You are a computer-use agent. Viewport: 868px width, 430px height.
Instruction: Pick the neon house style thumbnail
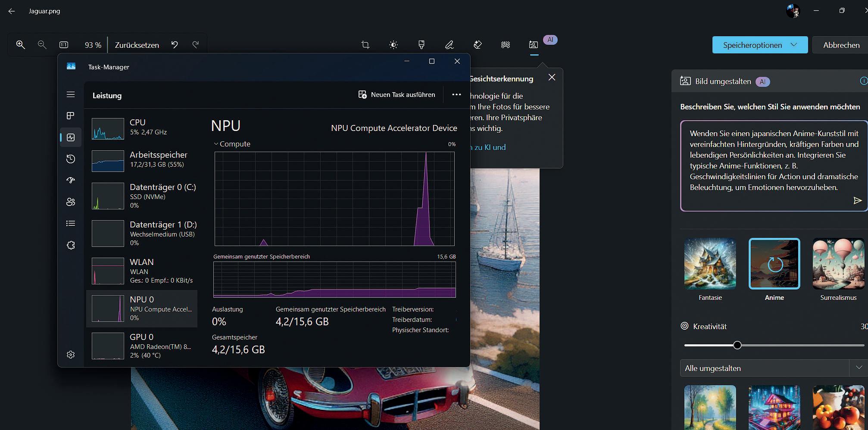[x=774, y=408]
